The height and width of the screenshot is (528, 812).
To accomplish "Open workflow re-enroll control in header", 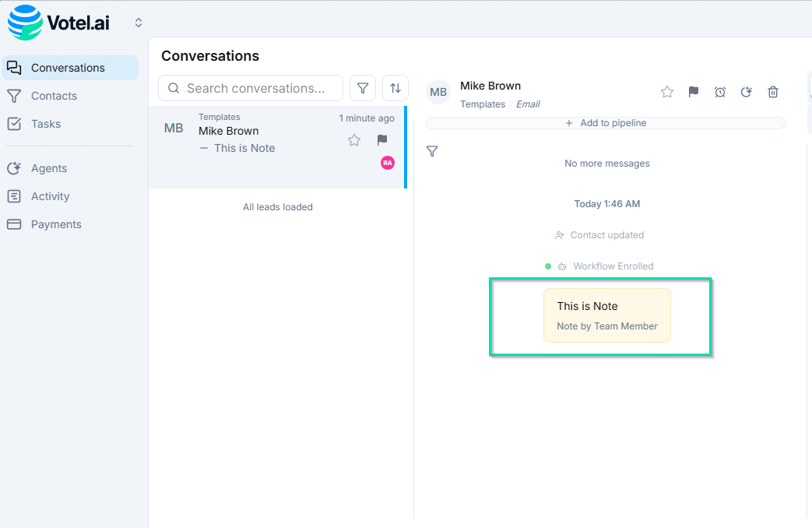I will point(746,92).
